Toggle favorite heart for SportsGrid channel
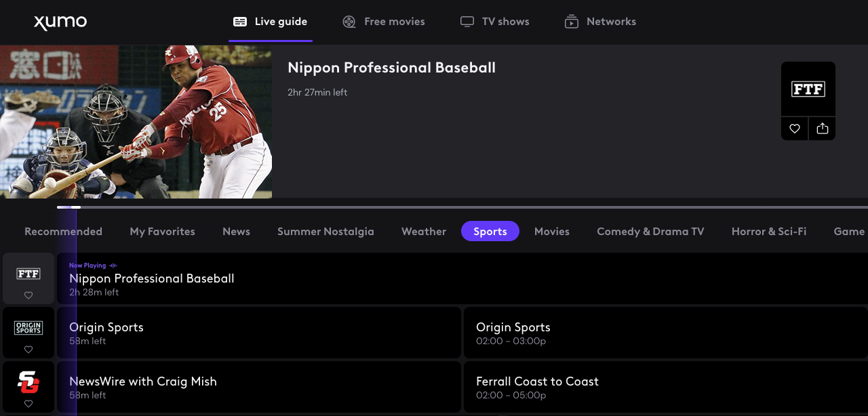The height and width of the screenshot is (416, 868). point(28,404)
